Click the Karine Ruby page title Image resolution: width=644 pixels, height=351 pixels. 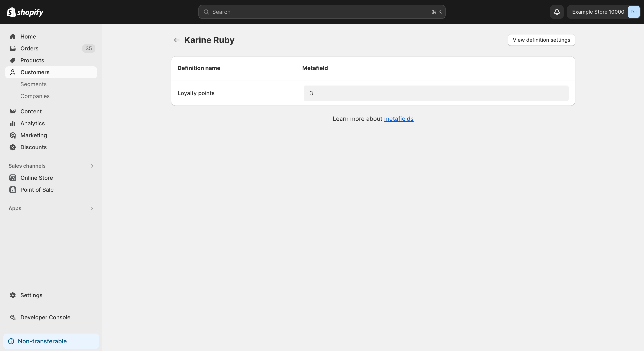click(209, 40)
